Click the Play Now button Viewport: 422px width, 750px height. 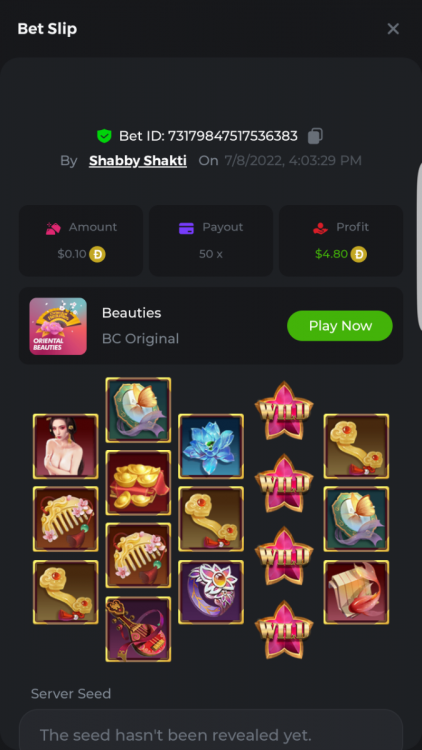[340, 326]
